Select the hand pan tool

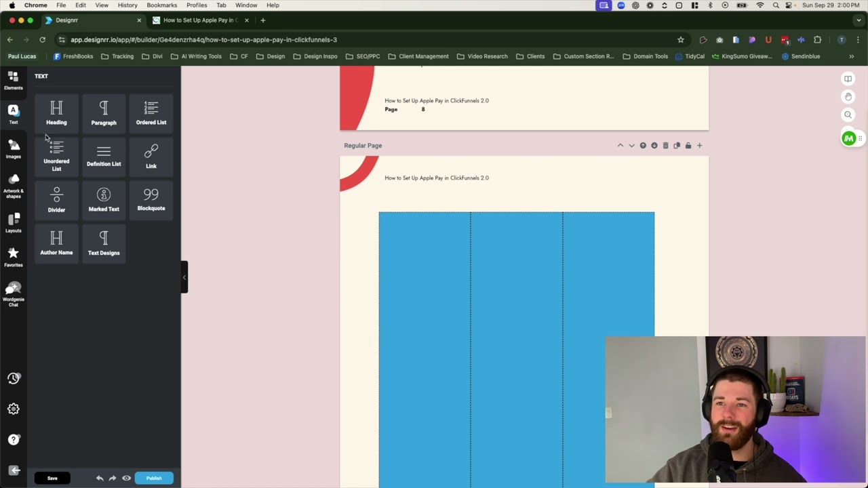[848, 97]
